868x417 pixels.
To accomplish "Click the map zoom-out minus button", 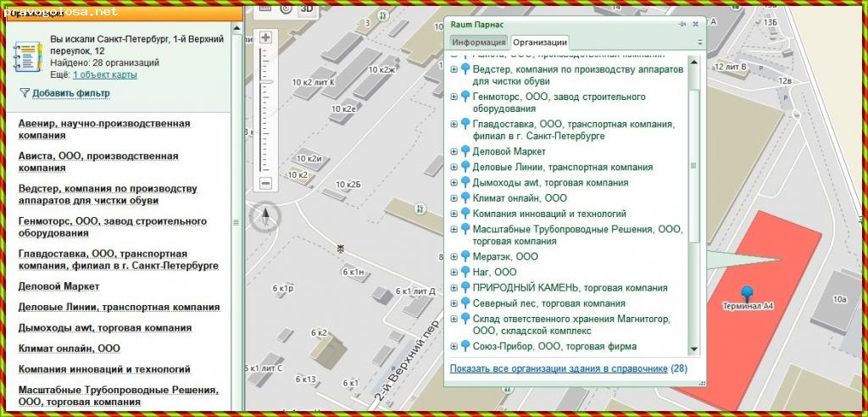I will click(265, 183).
